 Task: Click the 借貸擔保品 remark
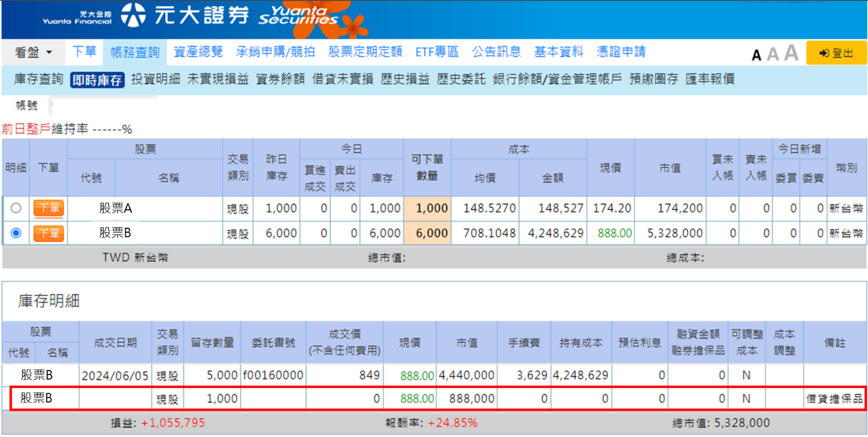coord(834,398)
